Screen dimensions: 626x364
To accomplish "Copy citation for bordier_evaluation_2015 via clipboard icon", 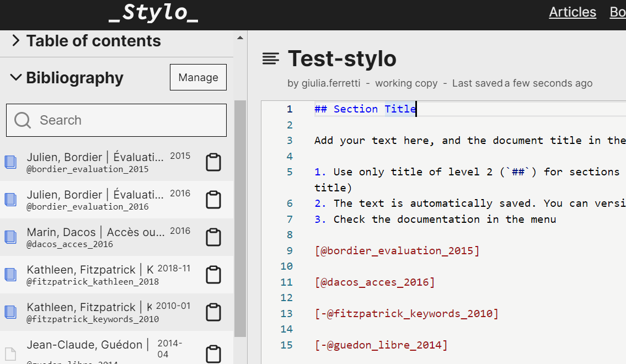I will point(213,162).
